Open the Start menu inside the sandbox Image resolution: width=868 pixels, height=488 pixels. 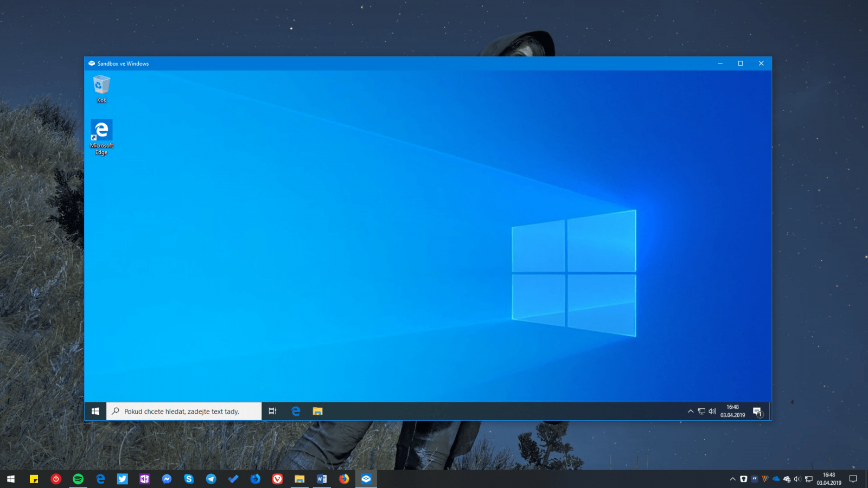[95, 411]
